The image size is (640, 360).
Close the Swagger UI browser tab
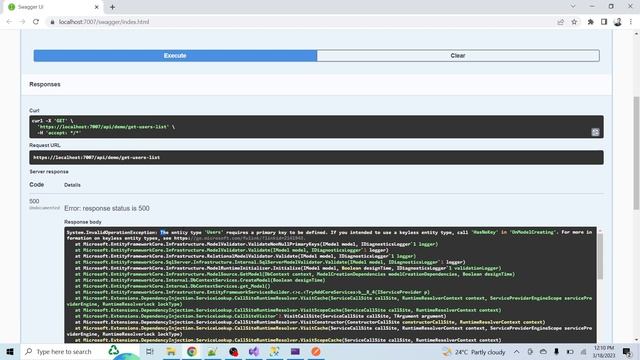97,7
